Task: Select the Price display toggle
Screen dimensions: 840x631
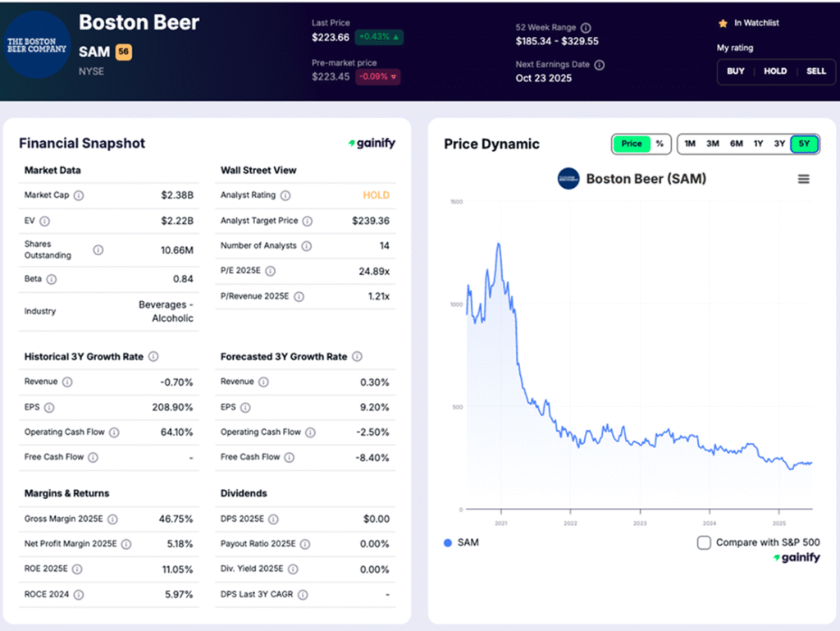Action: (x=631, y=144)
